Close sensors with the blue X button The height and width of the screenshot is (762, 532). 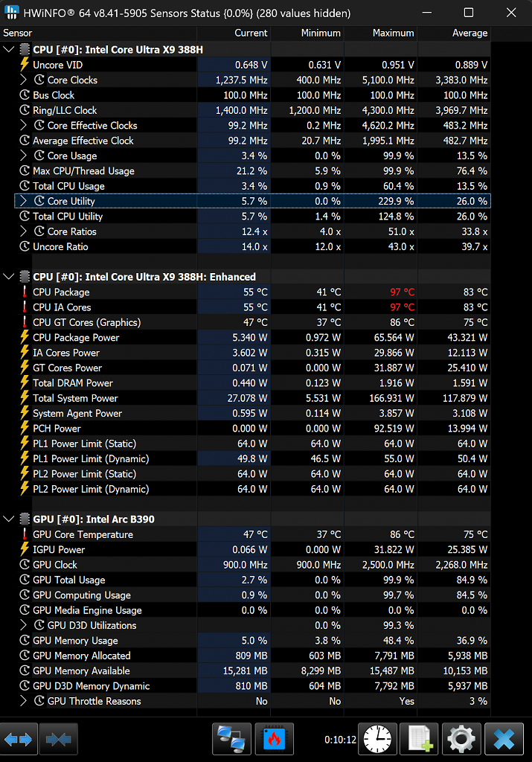pyautogui.click(x=504, y=739)
